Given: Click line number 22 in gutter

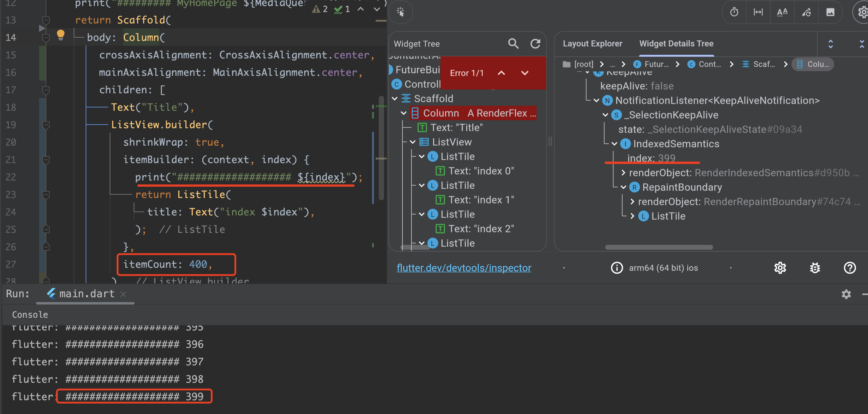Looking at the screenshot, I should pos(11,177).
